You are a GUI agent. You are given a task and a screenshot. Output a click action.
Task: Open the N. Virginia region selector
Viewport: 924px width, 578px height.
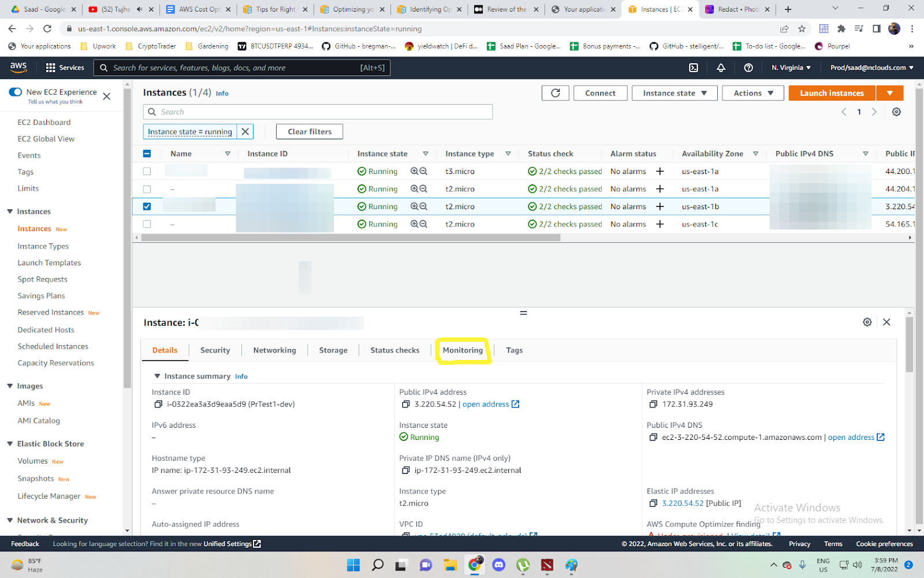coord(791,68)
